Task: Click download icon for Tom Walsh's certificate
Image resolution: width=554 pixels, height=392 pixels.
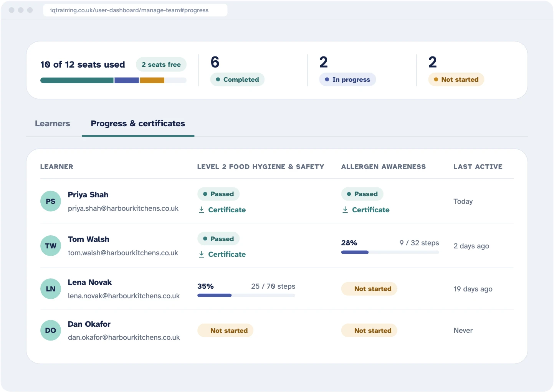Action: (202, 254)
